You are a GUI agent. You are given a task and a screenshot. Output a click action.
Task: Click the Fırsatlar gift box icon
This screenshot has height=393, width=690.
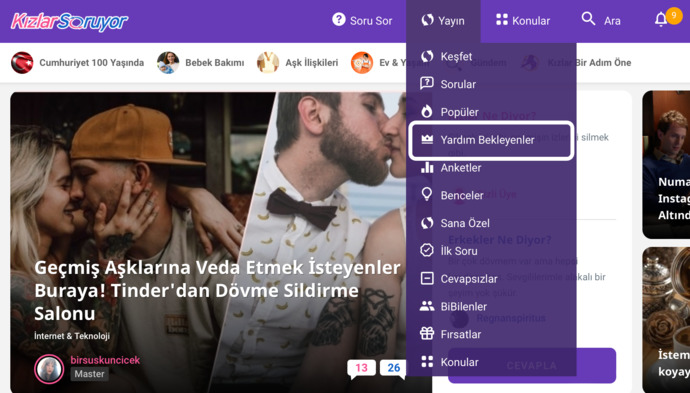[427, 334]
